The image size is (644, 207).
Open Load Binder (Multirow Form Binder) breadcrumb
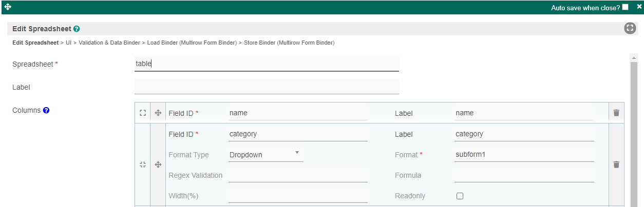click(x=192, y=43)
